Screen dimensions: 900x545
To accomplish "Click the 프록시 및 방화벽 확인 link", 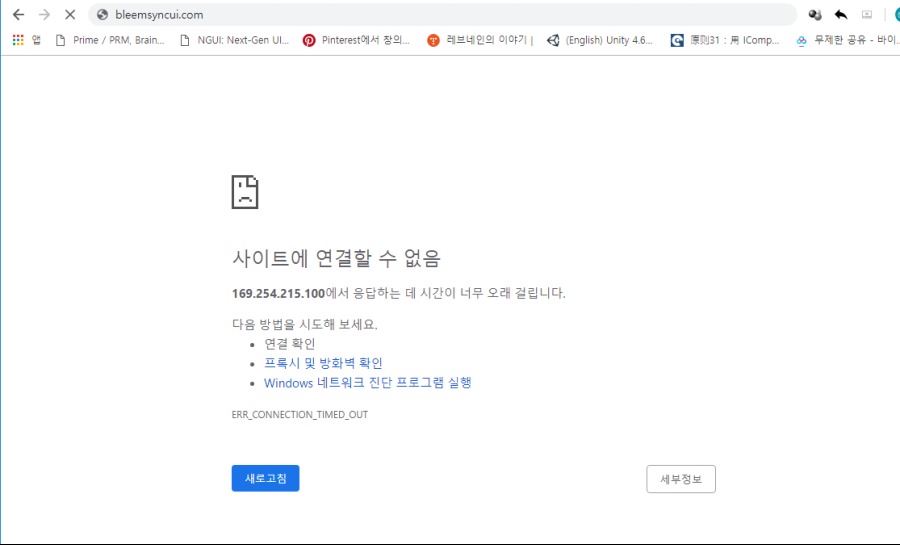I will pyautogui.click(x=323, y=363).
